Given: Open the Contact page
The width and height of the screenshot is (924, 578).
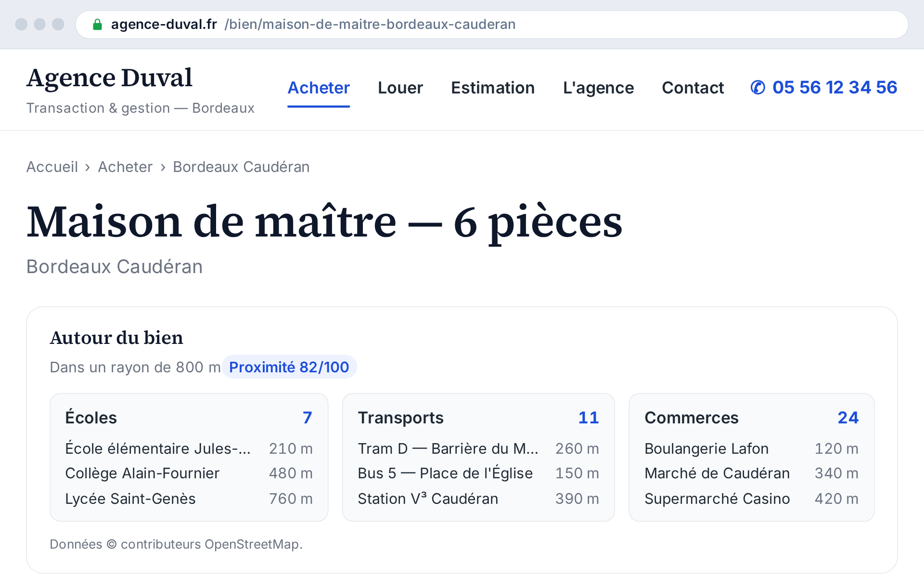Looking at the screenshot, I should pyautogui.click(x=693, y=88).
